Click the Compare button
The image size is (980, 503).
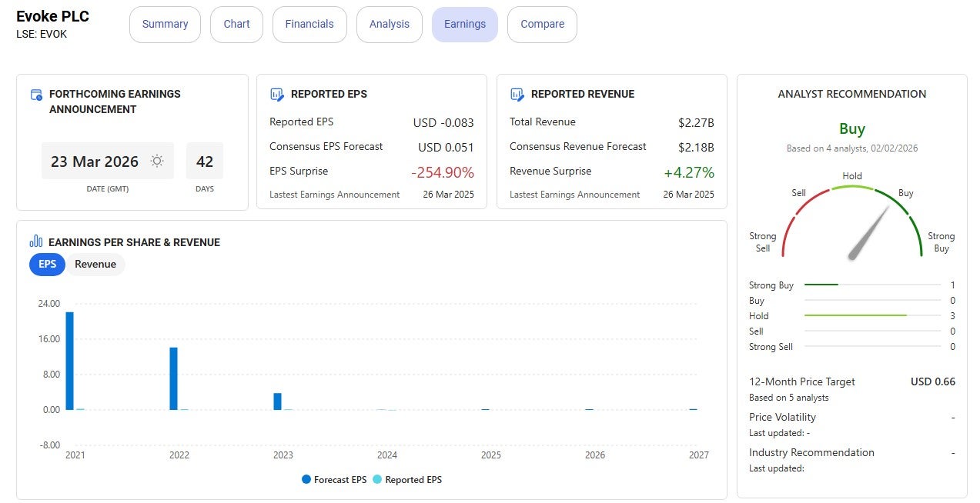pos(542,24)
